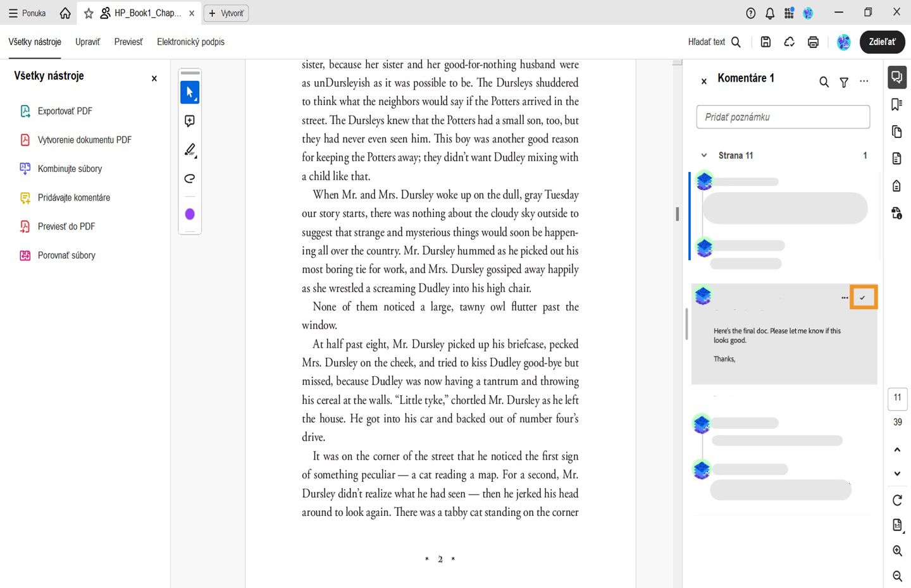This screenshot has height=588, width=911.
Task: Close the Všetky nástroje panel
Action: coord(154,78)
